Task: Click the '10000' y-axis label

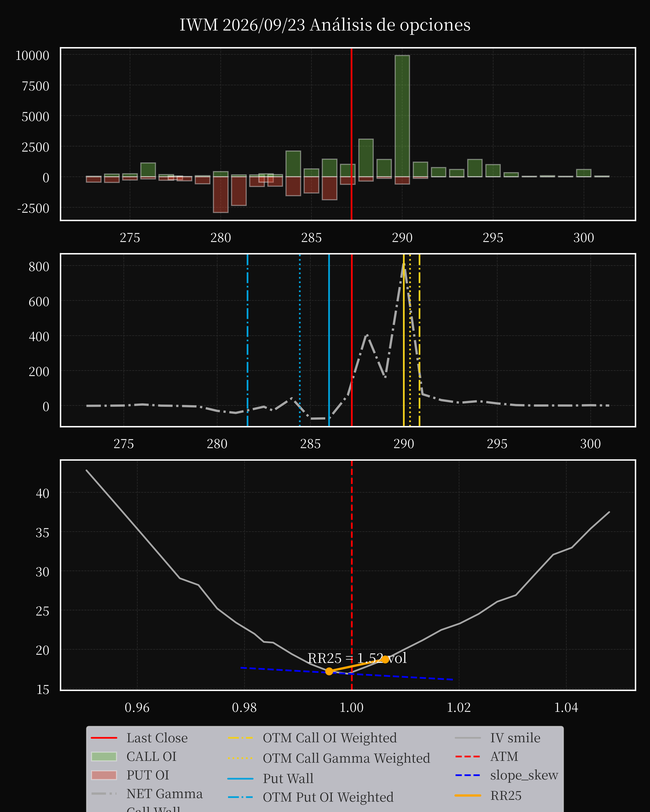Action: click(32, 55)
